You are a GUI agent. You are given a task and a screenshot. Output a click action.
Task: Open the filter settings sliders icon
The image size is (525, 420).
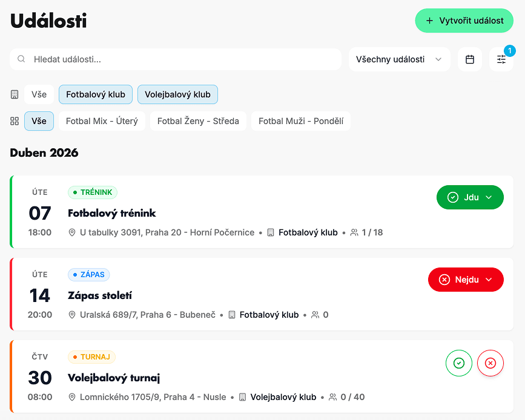(x=501, y=59)
